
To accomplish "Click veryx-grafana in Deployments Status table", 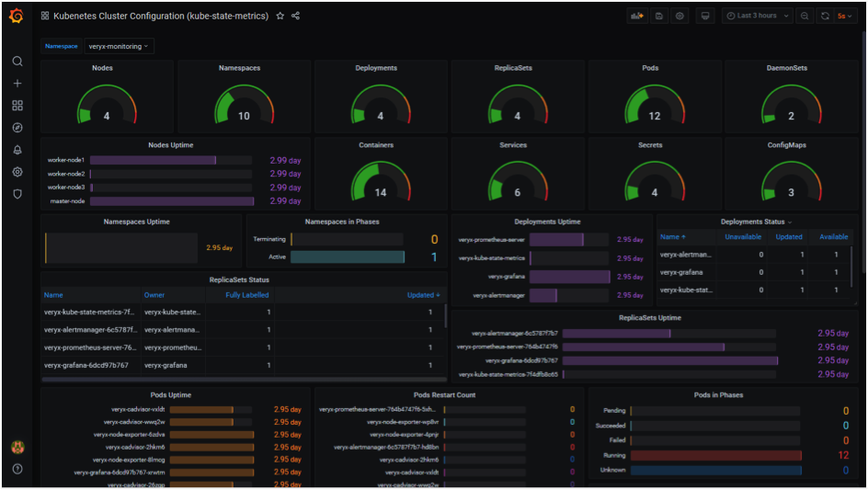I will click(681, 272).
